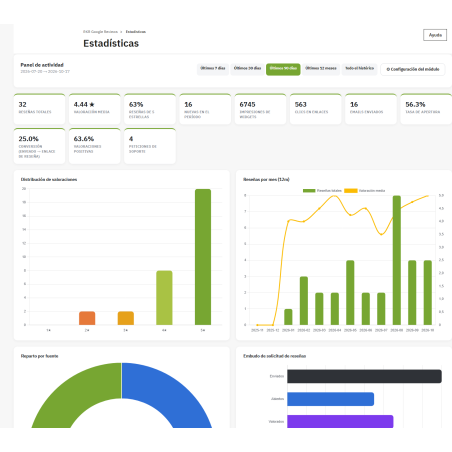Click the first breadcrumb link before Estadísticas
This screenshot has width=452, height=452.
tap(100, 32)
